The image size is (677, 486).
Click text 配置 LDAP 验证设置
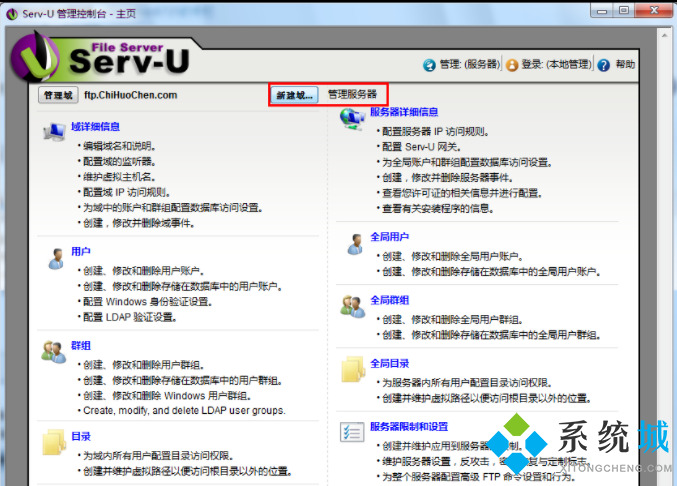point(130,317)
